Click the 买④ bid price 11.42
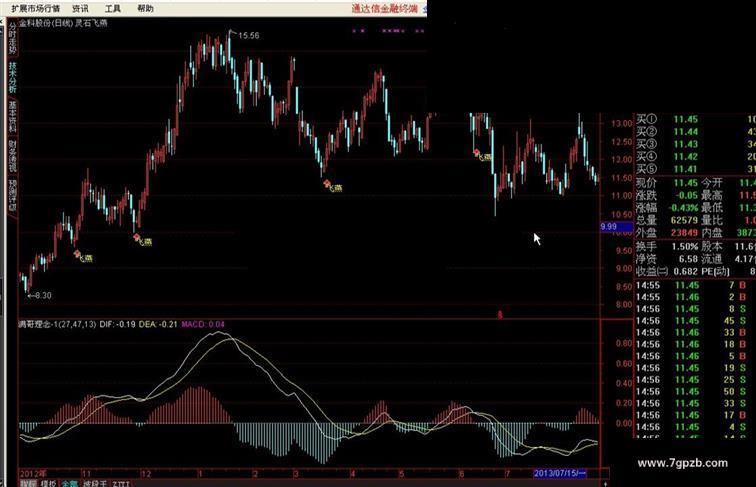This screenshot has height=487, width=756. [x=686, y=157]
